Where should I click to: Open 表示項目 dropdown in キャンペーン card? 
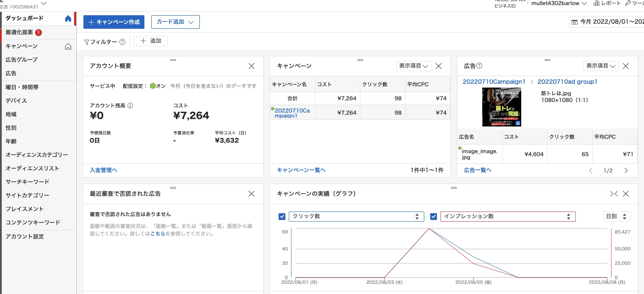[x=413, y=66]
